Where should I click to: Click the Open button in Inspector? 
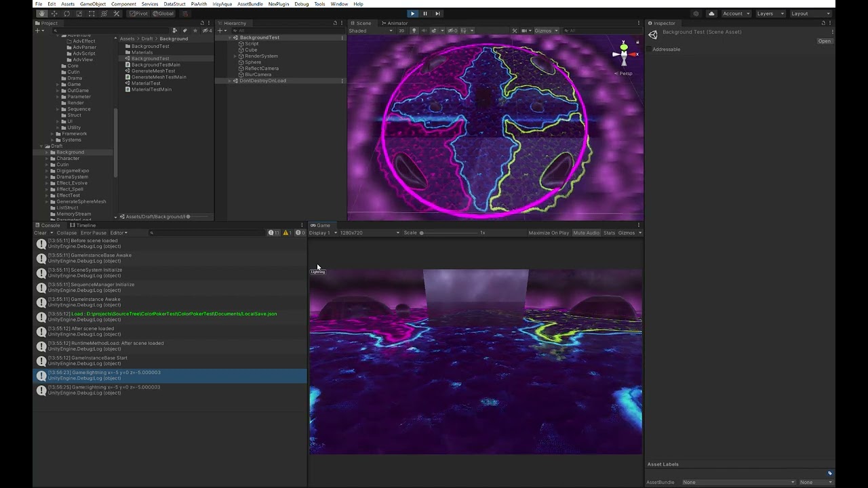[824, 41]
